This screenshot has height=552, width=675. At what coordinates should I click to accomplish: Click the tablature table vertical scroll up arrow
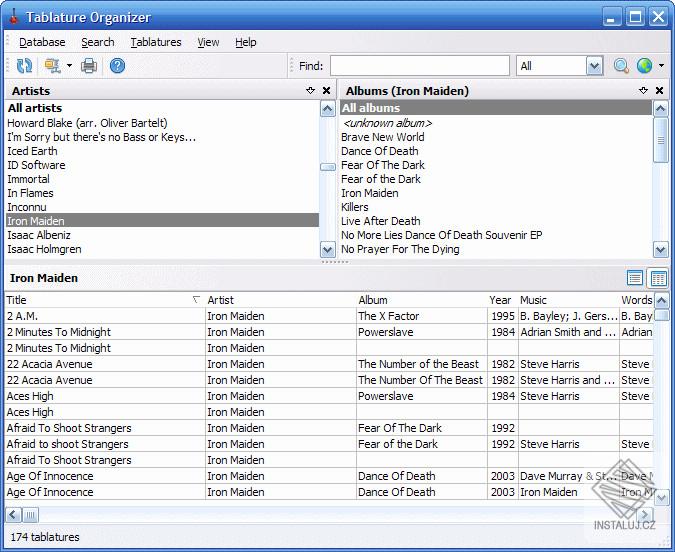pyautogui.click(x=662, y=301)
